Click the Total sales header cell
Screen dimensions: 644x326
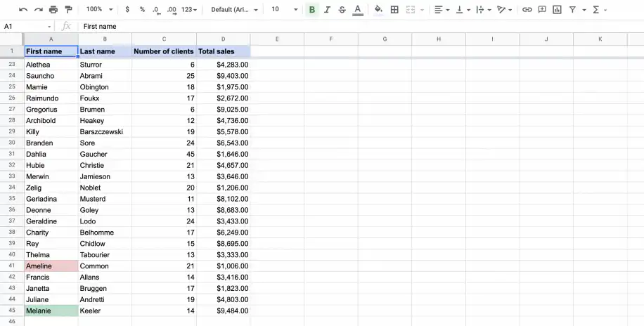[223, 51]
